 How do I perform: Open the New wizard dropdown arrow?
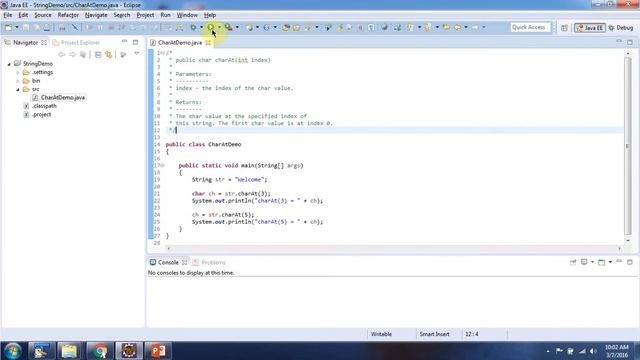pyautogui.click(x=17, y=27)
